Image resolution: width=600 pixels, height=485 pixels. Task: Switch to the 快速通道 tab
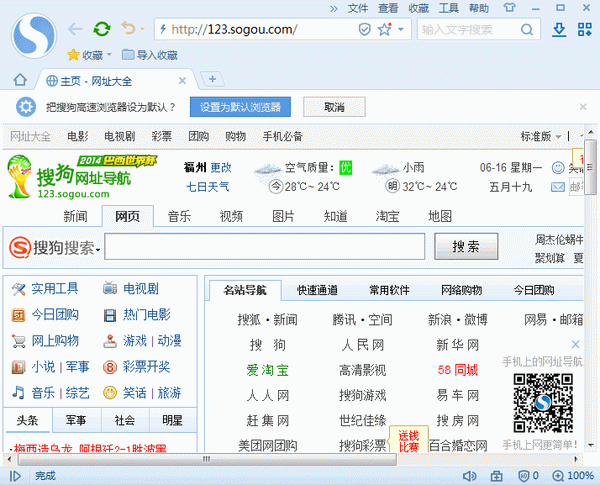pos(317,291)
